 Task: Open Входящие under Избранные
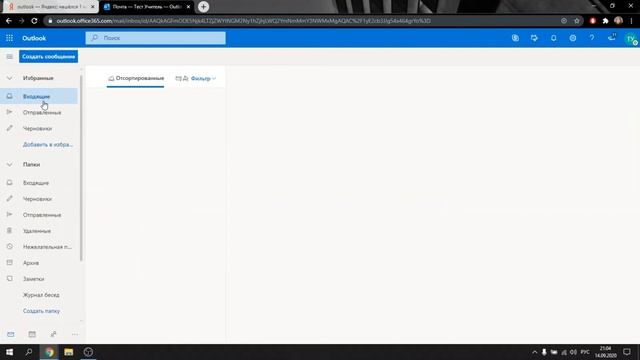pos(39,96)
